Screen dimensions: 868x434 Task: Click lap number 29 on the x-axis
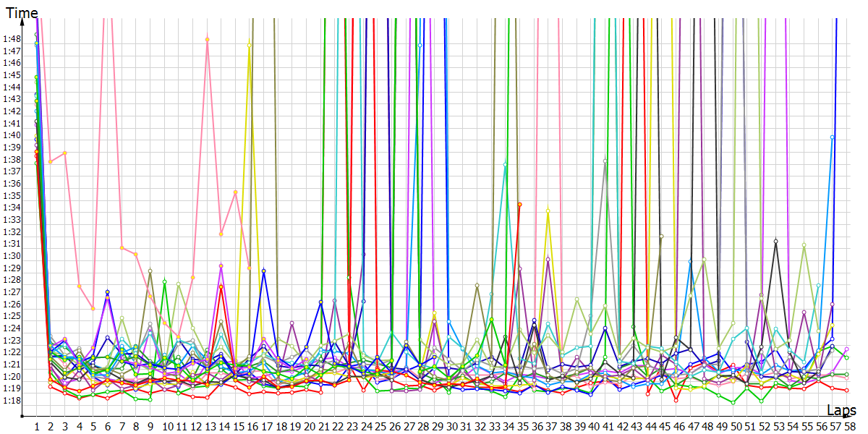pos(438,427)
